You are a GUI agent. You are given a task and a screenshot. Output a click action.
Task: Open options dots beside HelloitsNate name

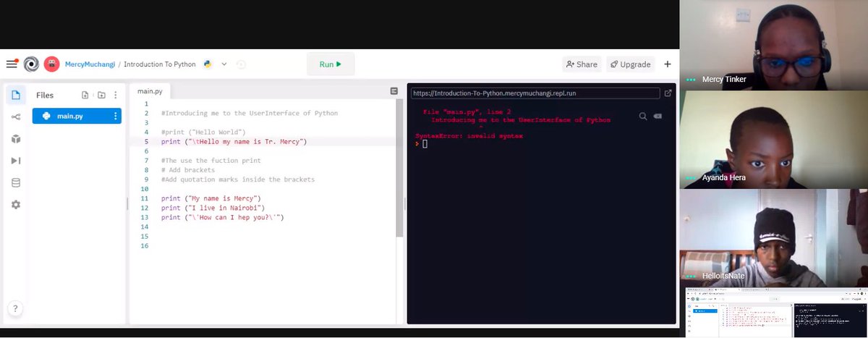(691, 276)
